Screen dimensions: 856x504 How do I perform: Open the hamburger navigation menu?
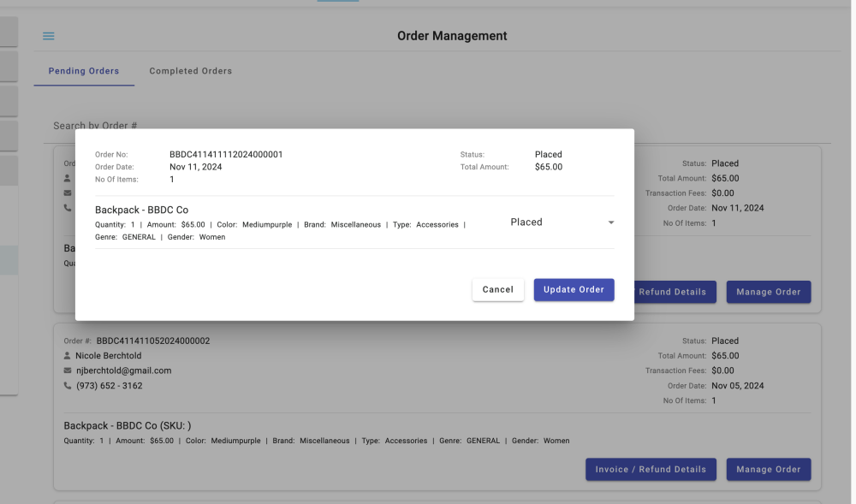(49, 36)
